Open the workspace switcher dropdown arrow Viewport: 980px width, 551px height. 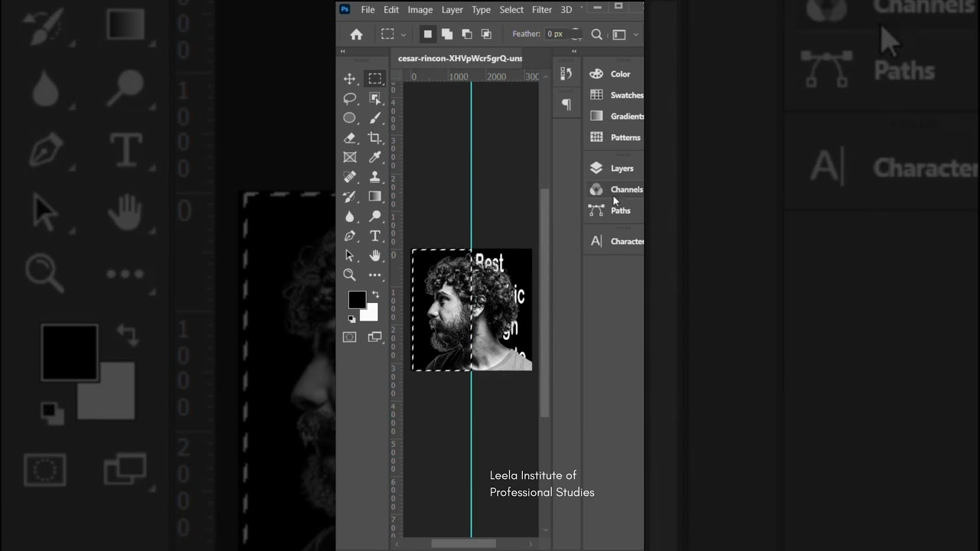coord(635,34)
